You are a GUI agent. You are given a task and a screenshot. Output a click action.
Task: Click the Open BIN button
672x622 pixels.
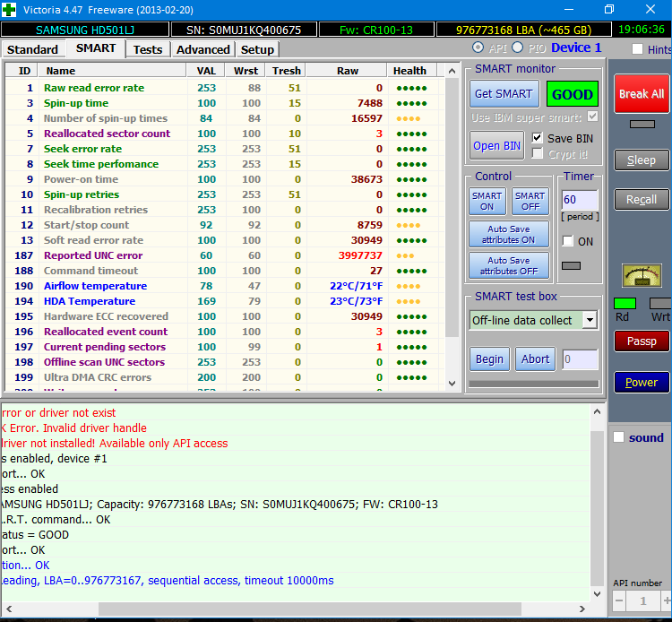pos(497,145)
